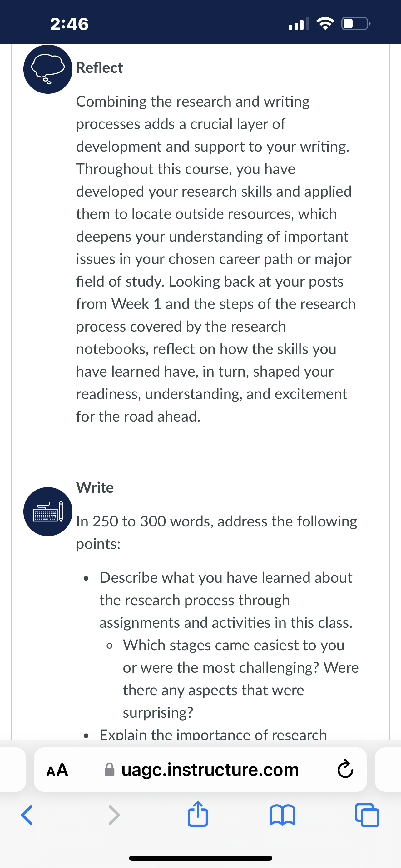
Task: Tap the cellular signal bars
Action: click(x=299, y=24)
